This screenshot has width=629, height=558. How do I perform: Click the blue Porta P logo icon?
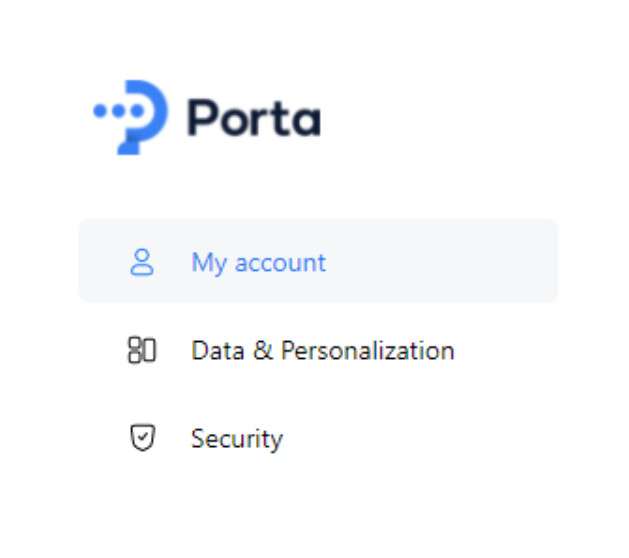click(131, 117)
